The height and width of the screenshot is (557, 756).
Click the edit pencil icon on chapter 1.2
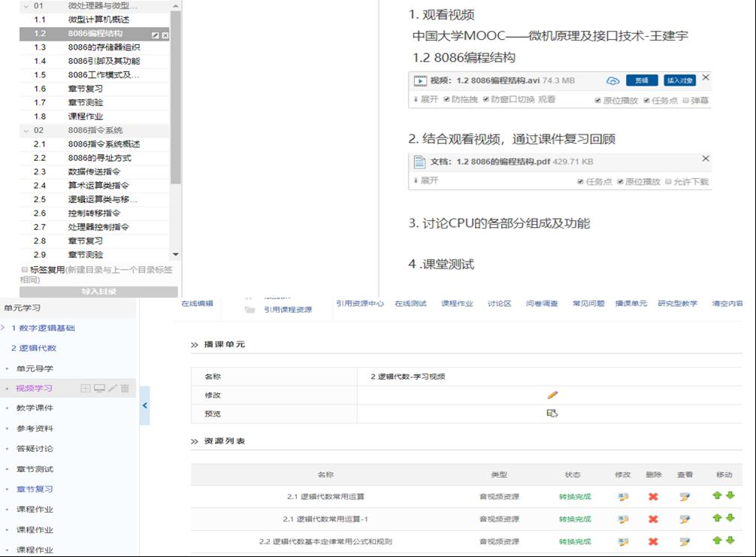tap(155, 35)
